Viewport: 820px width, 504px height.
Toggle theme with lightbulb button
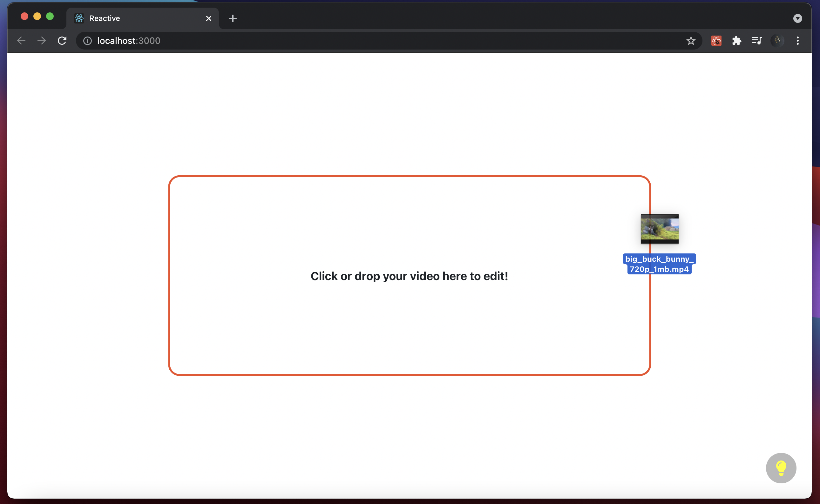(781, 468)
